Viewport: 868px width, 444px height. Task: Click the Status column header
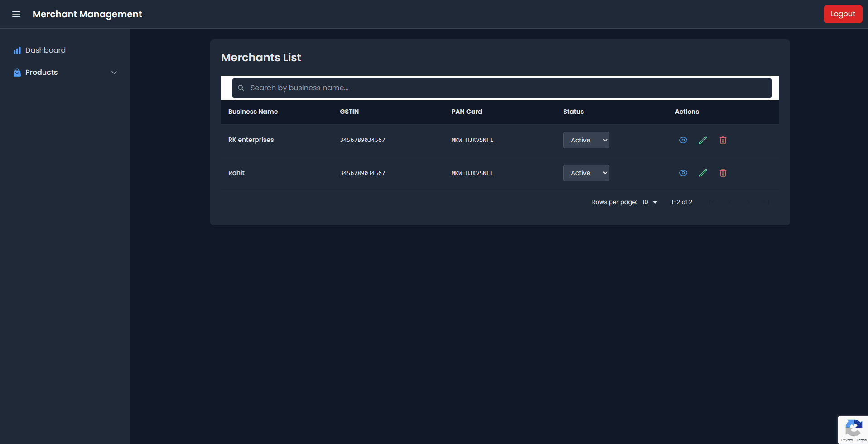[x=573, y=112]
